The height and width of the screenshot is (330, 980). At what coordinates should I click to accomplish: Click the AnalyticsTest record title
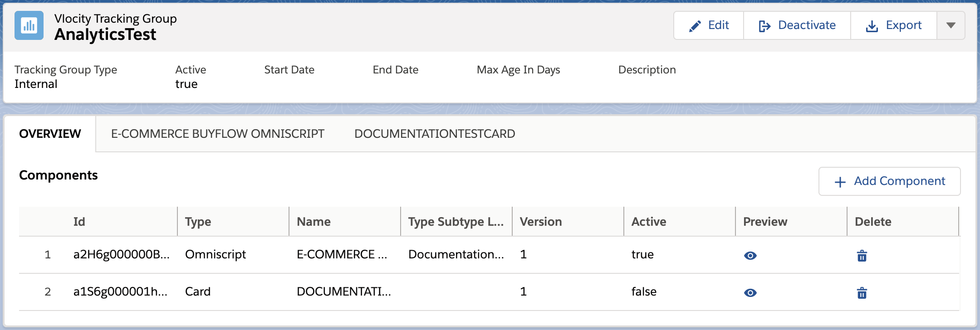[x=105, y=34]
